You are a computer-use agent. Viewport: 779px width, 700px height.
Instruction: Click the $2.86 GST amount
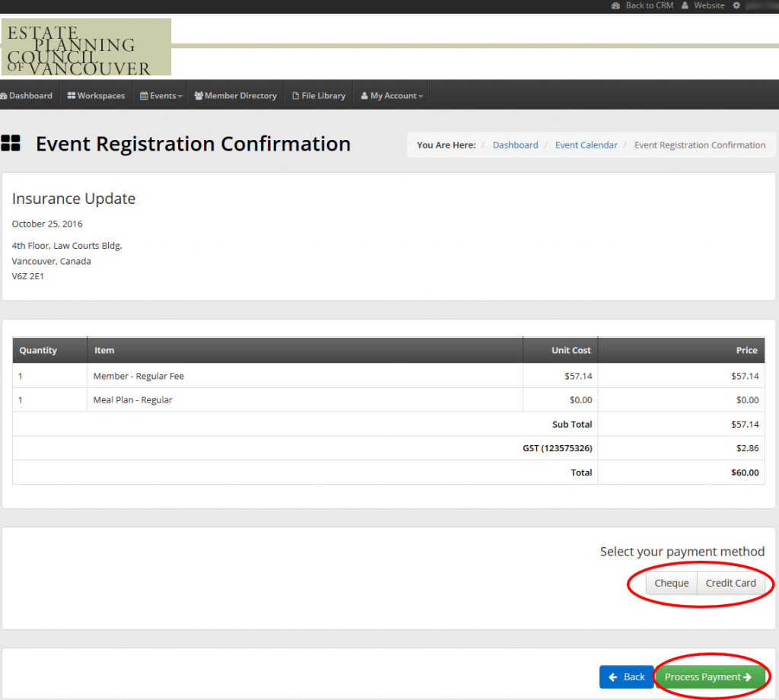pyautogui.click(x=747, y=448)
